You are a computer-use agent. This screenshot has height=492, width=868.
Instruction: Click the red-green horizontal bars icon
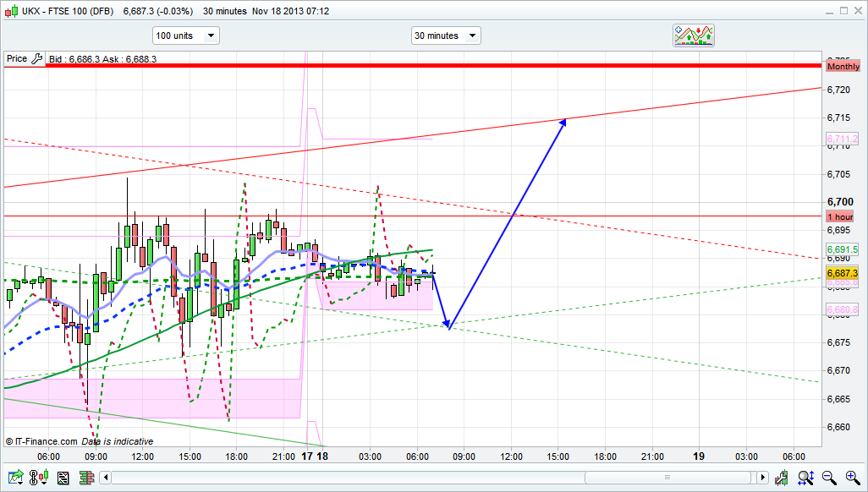(x=85, y=478)
